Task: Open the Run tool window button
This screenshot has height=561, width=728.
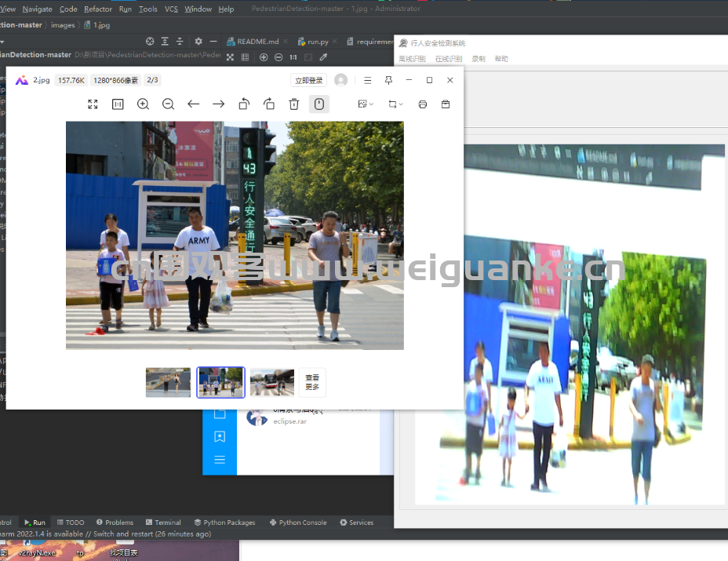Action: tap(35, 523)
